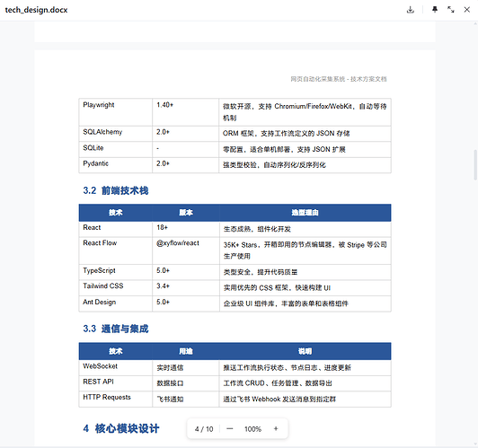The height and width of the screenshot is (448, 478).
Task: Click the Pydantic table cell
Action: (x=116, y=165)
